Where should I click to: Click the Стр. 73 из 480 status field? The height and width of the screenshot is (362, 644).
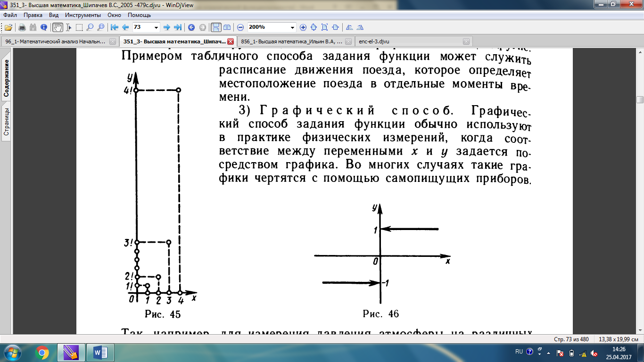[x=571, y=339]
